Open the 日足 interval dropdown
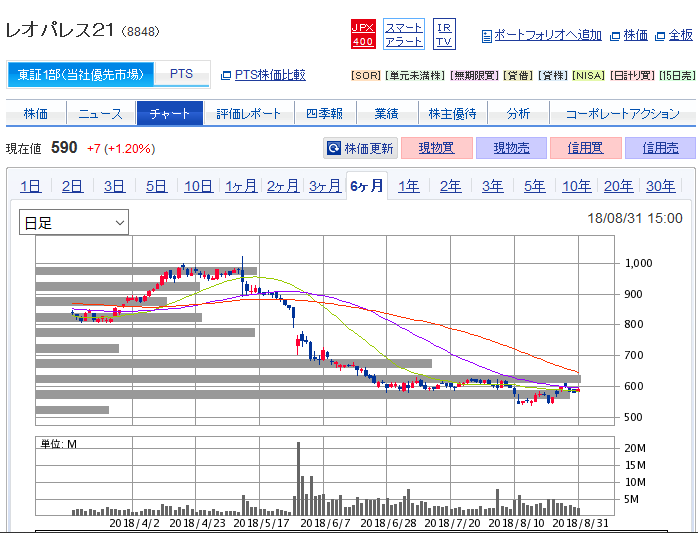The width and height of the screenshot is (698, 533). click(74, 222)
